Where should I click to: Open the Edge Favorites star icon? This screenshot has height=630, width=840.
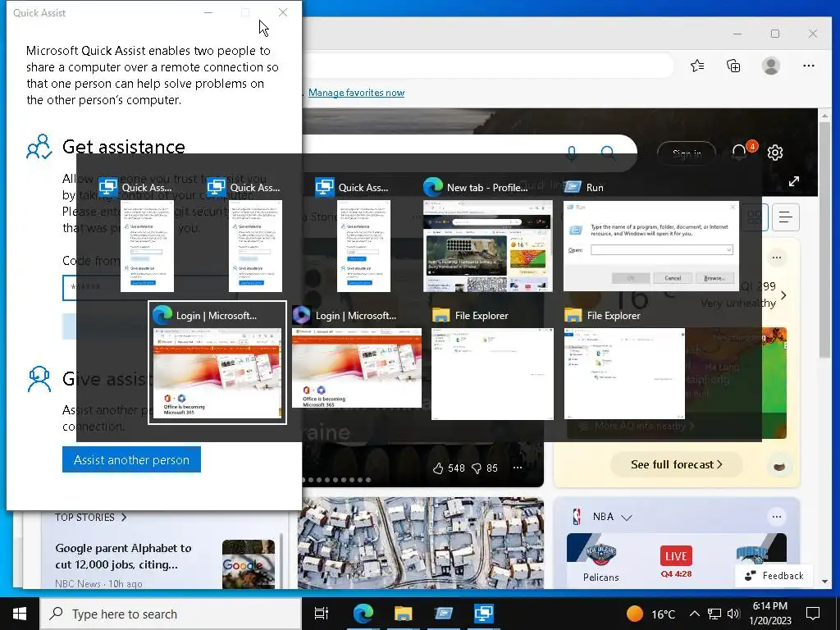pyautogui.click(x=697, y=66)
